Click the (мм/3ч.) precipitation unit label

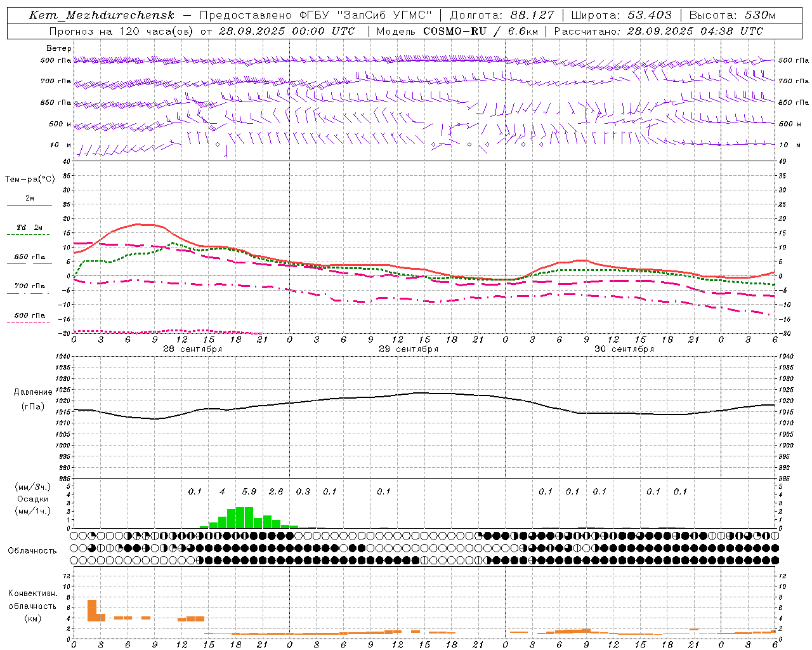point(33,487)
